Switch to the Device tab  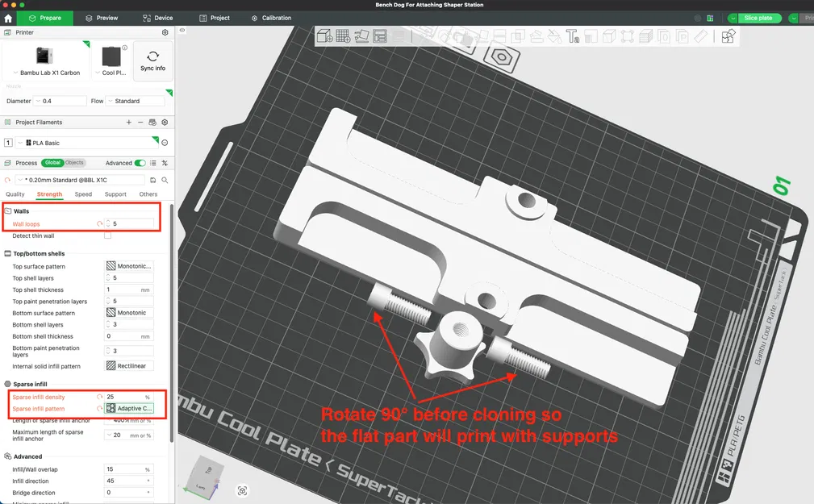click(158, 19)
